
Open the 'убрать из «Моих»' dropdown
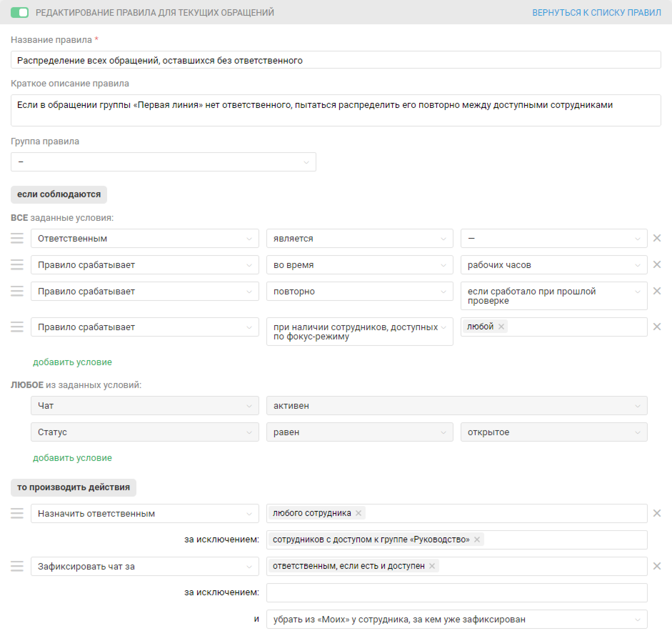pyautogui.click(x=457, y=619)
